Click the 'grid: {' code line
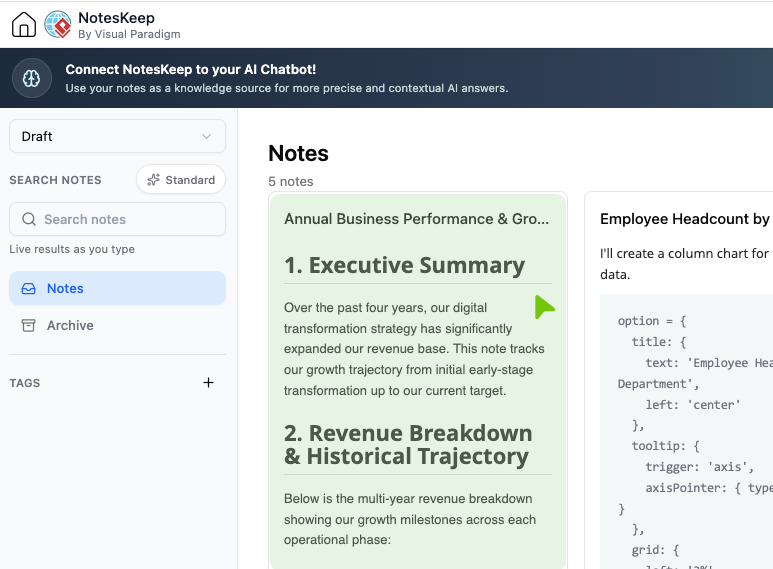 [x=655, y=550]
